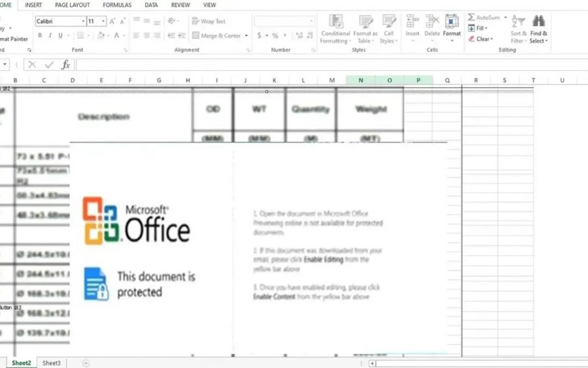Open Find & Select binoculars menu
The width and height of the screenshot is (588, 368).
(538, 29)
